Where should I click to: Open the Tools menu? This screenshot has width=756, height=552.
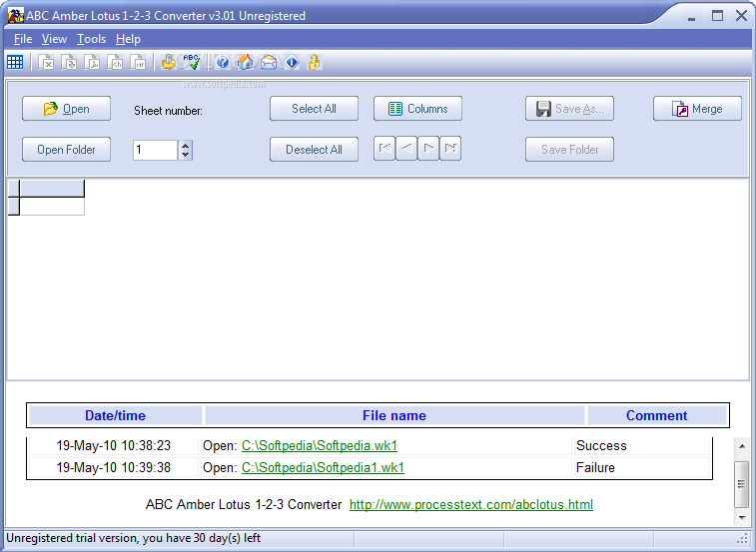tap(91, 39)
